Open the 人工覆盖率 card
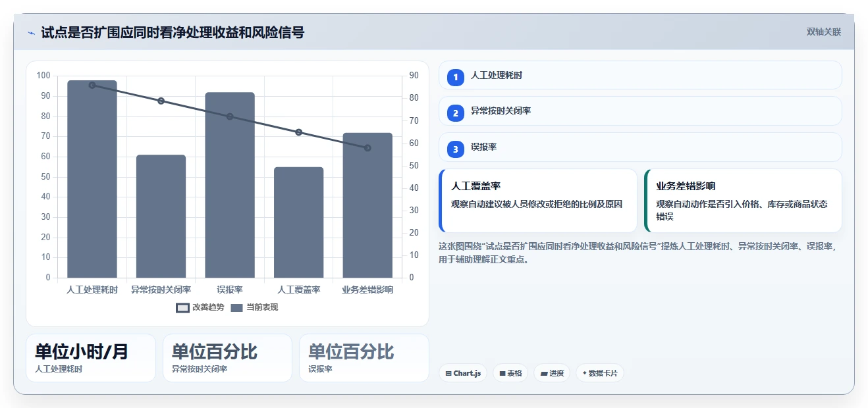Image resolution: width=868 pixels, height=408 pixels. pyautogui.click(x=538, y=201)
